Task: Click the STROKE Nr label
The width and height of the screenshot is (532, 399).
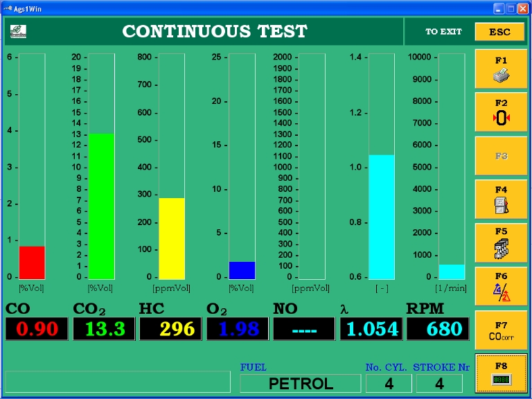Action: (x=441, y=367)
